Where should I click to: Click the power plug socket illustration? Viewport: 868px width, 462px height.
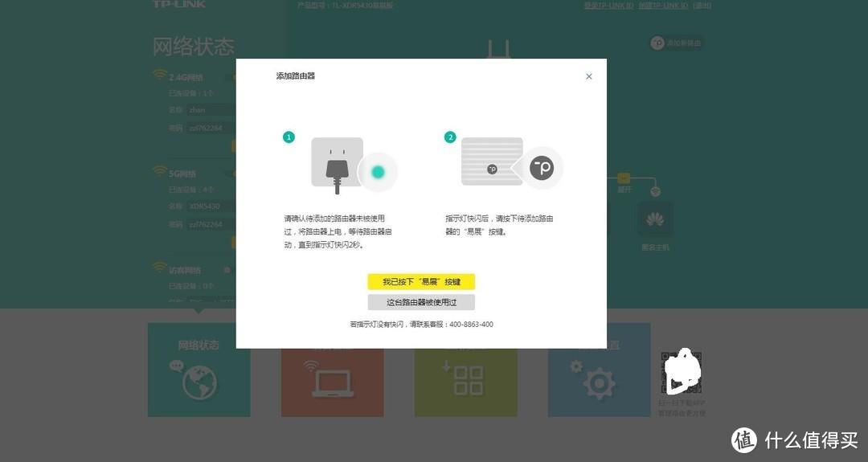pos(337,165)
